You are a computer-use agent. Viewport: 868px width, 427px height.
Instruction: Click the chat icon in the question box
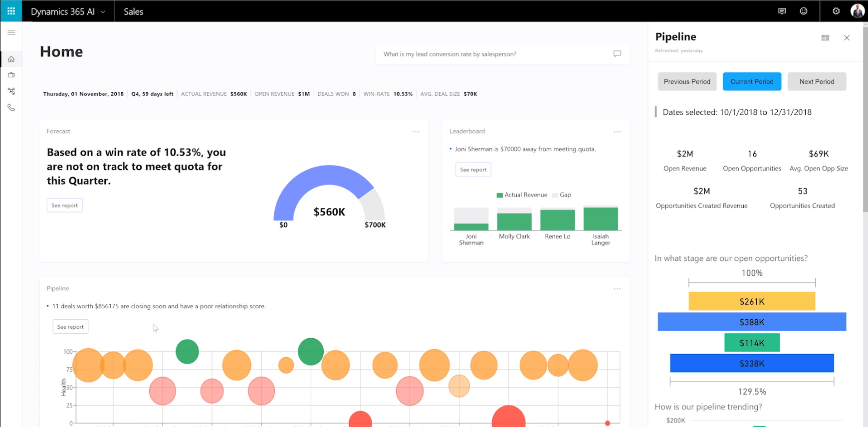click(x=617, y=54)
